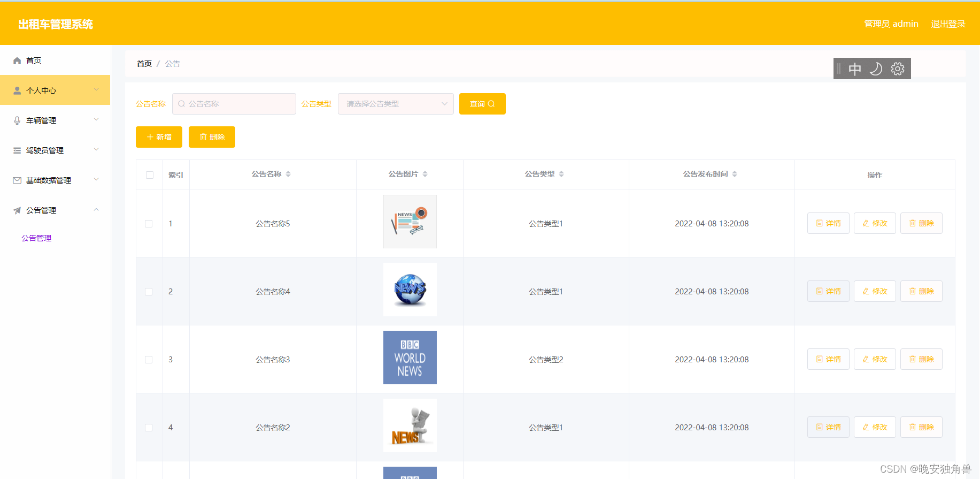Open 个人中心 menu item
The height and width of the screenshot is (479, 980).
[x=55, y=90]
